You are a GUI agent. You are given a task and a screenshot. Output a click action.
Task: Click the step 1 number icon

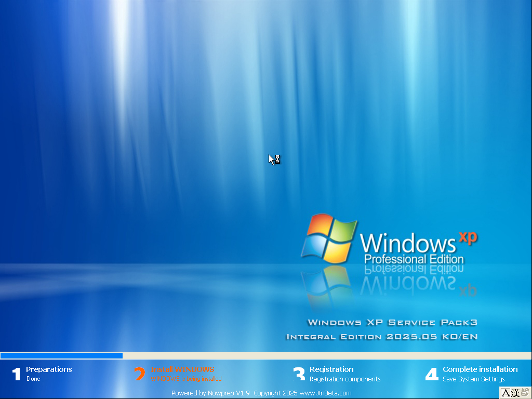(x=16, y=374)
